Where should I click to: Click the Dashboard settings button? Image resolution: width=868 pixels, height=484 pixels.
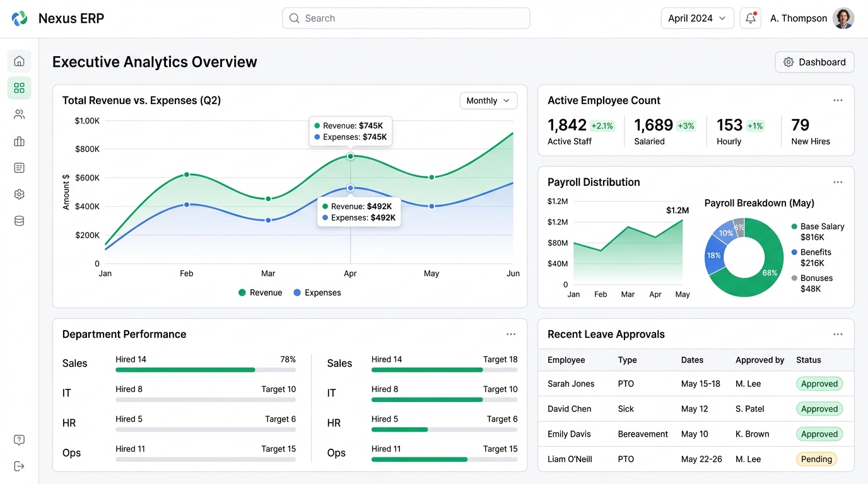[814, 62]
